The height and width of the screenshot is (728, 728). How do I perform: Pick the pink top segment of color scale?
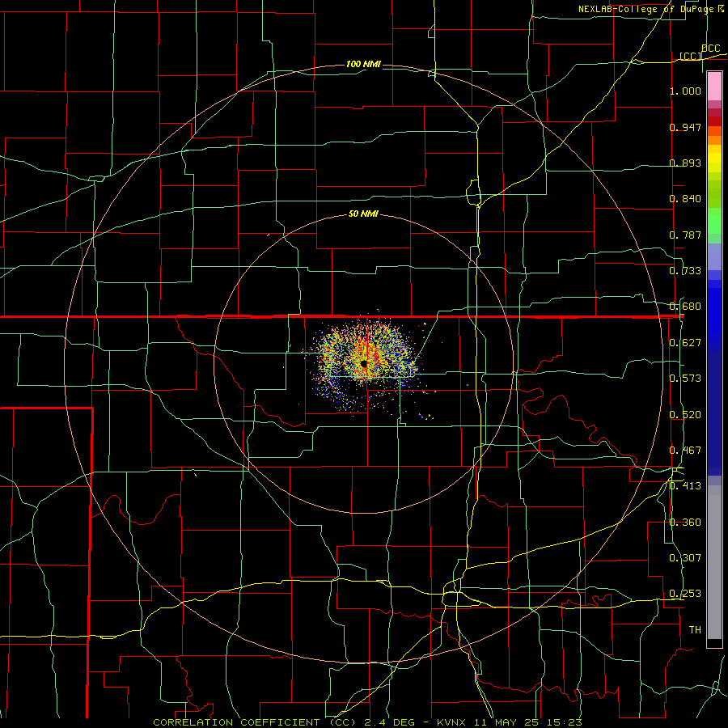714,87
